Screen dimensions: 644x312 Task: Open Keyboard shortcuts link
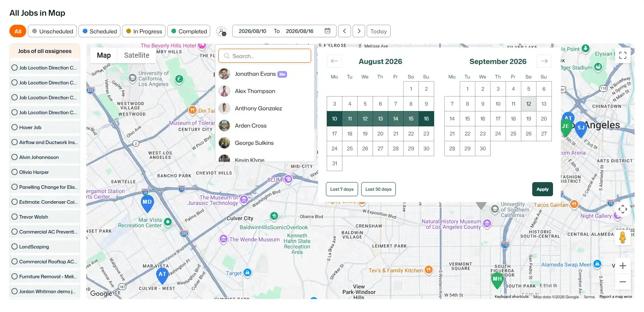click(511, 297)
